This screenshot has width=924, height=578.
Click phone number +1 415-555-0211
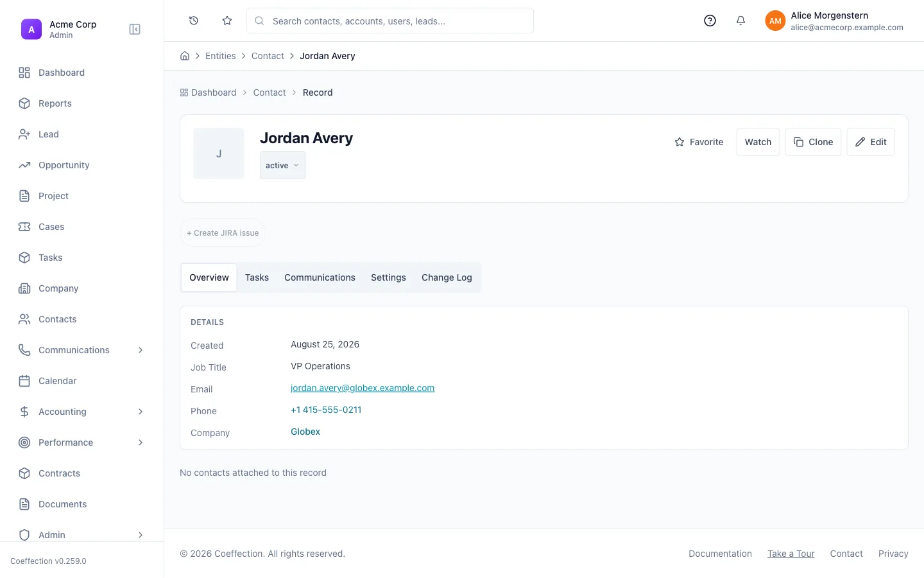(x=326, y=410)
